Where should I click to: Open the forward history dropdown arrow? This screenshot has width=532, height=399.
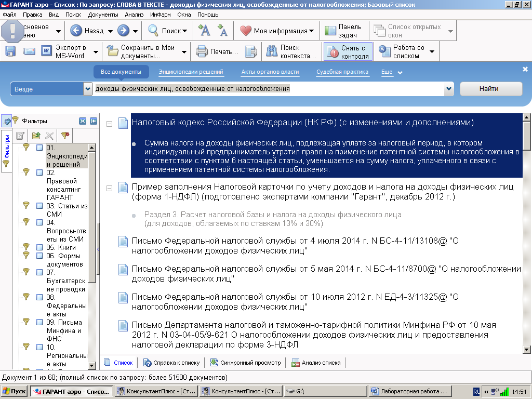(x=135, y=31)
